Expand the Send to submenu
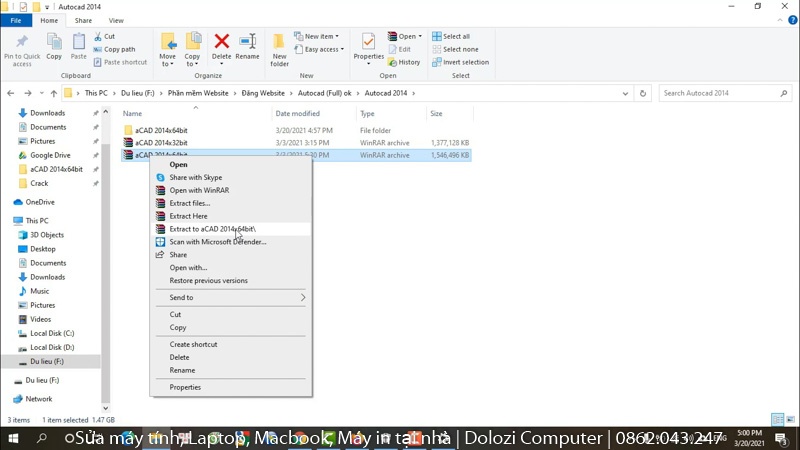The width and height of the screenshot is (800, 450). click(x=231, y=297)
